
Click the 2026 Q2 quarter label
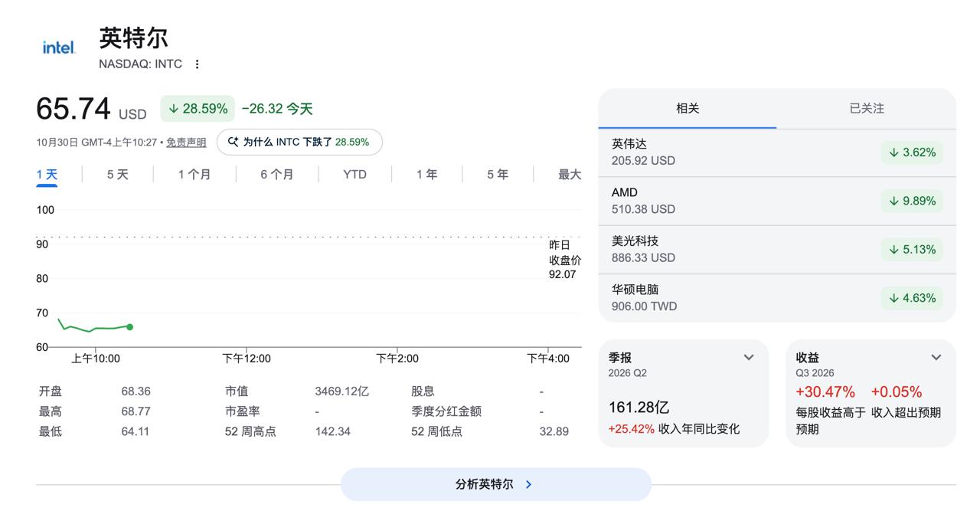628,373
